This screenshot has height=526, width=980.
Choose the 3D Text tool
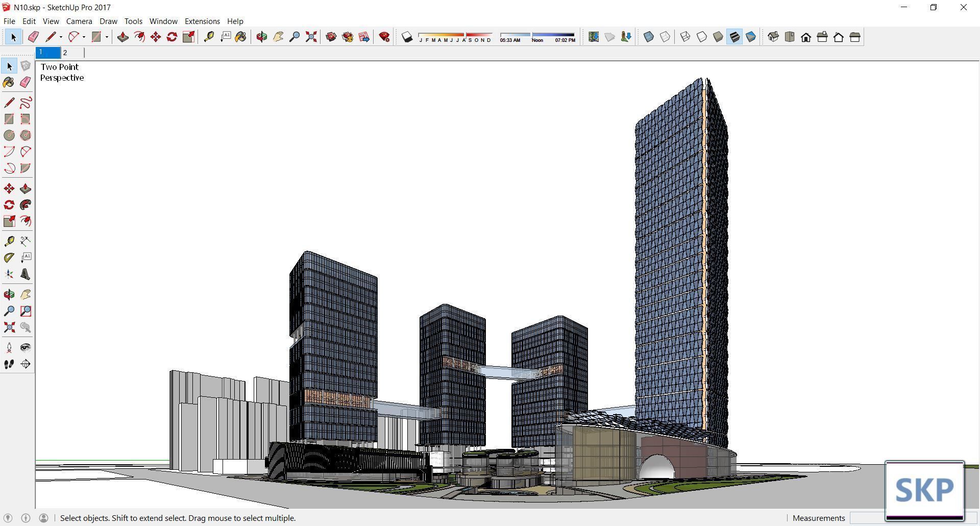[26, 274]
